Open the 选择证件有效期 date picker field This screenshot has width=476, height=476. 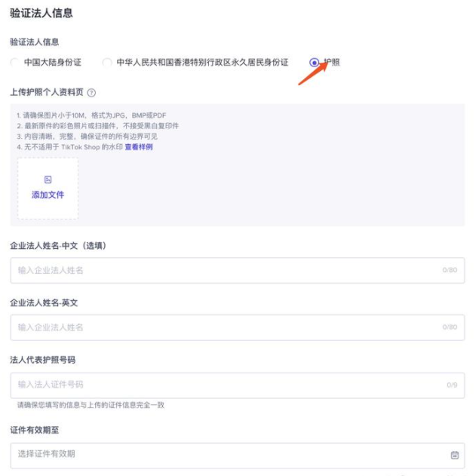(238, 455)
